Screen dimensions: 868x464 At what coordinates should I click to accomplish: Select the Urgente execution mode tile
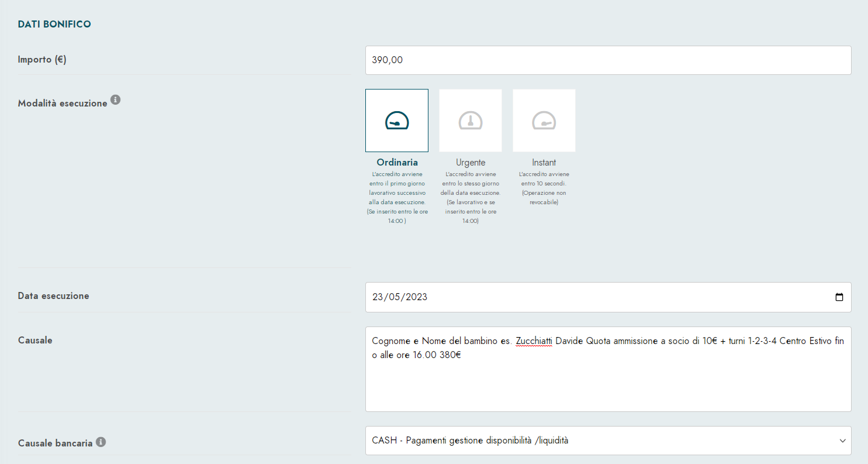click(471, 121)
